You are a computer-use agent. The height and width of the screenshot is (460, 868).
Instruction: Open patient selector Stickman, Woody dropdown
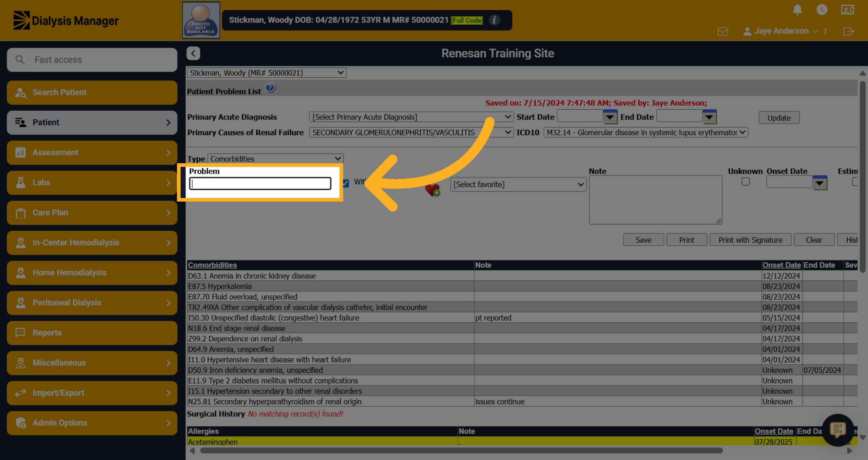coord(267,73)
